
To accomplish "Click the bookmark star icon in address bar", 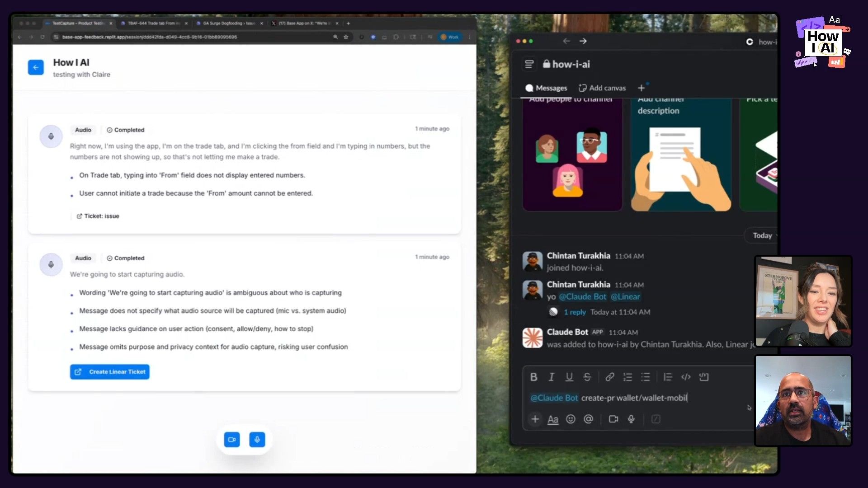I will [x=346, y=37].
